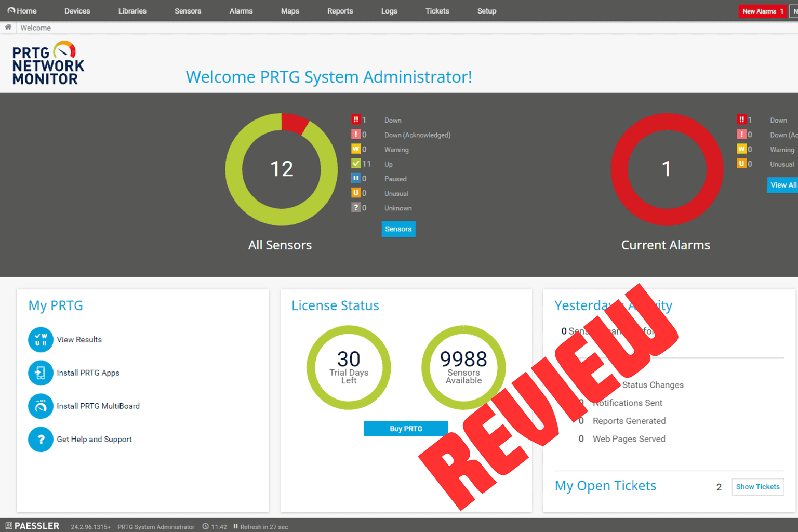Click the yellow Warning status icon in All Sensors
Image resolution: width=798 pixels, height=532 pixels.
[356, 149]
